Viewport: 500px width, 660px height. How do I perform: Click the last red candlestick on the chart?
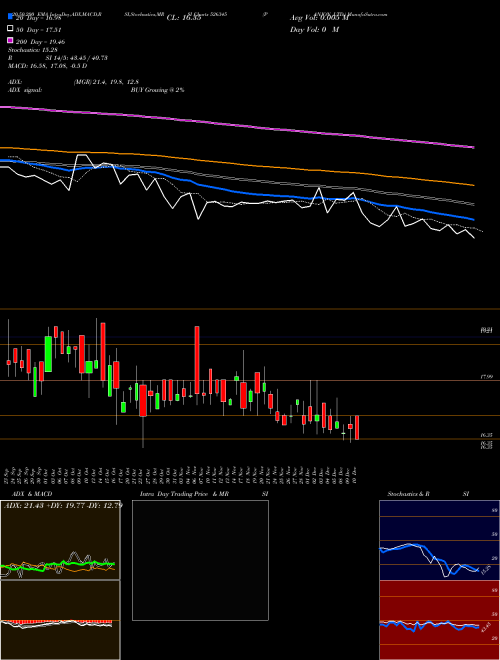(x=357, y=428)
